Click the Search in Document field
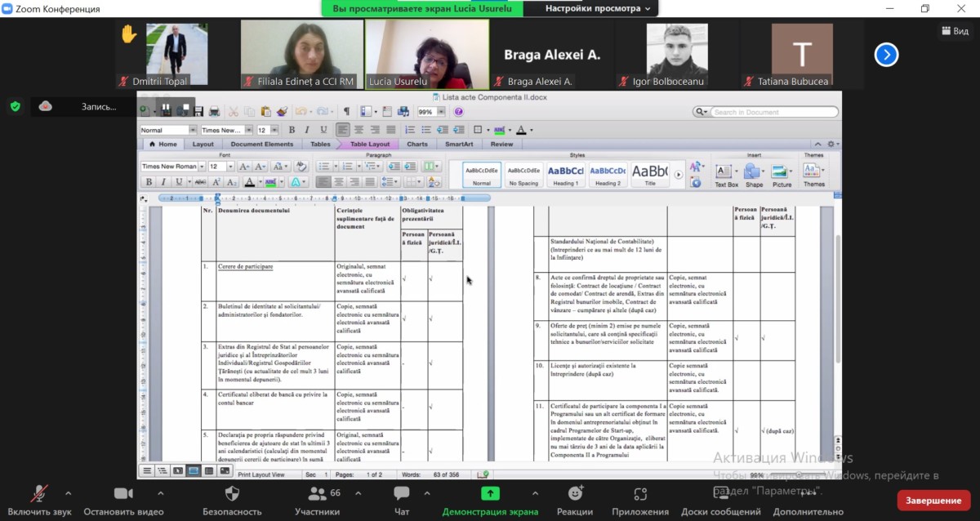Viewport: 980px width, 521px height. click(774, 112)
